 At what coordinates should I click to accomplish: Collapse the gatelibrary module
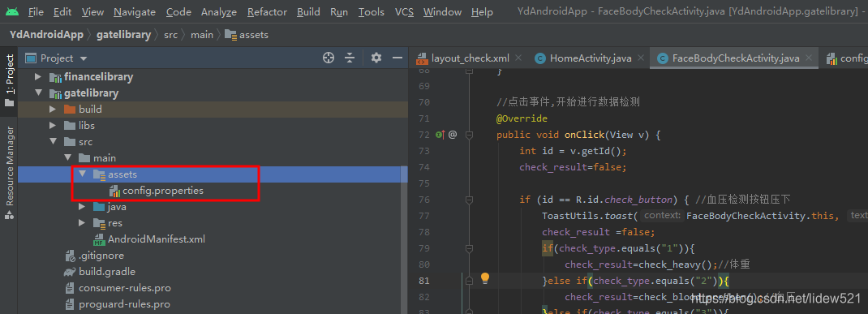point(38,93)
